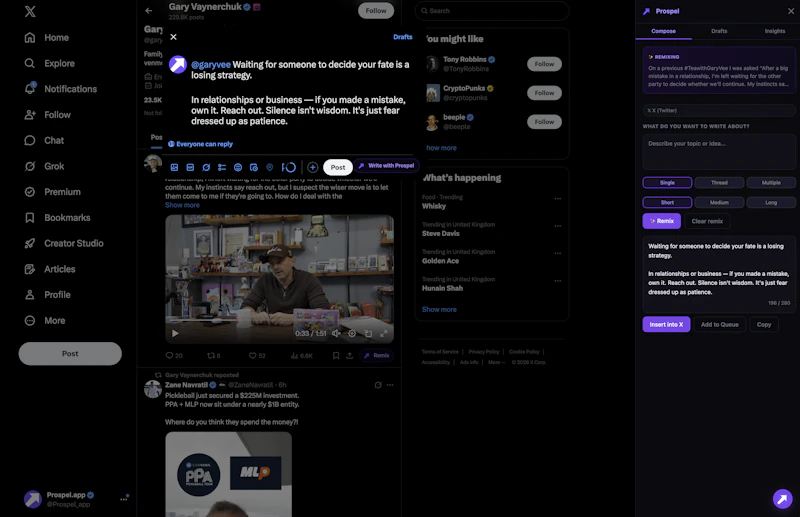Select Medium length option

pyautogui.click(x=719, y=203)
